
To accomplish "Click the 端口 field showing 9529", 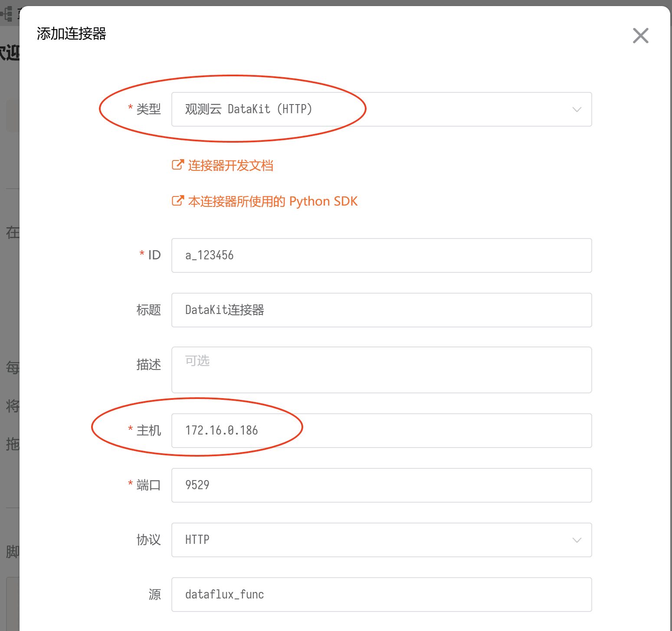I will (x=381, y=485).
